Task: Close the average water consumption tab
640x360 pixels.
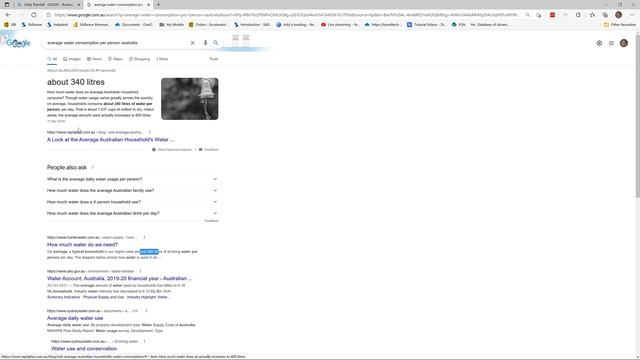Action: pyautogui.click(x=148, y=4)
